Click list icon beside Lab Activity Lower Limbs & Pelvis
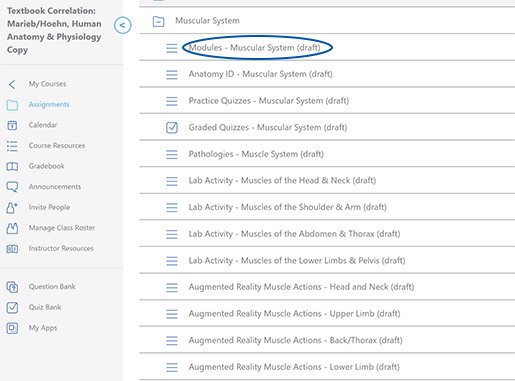 tap(172, 261)
